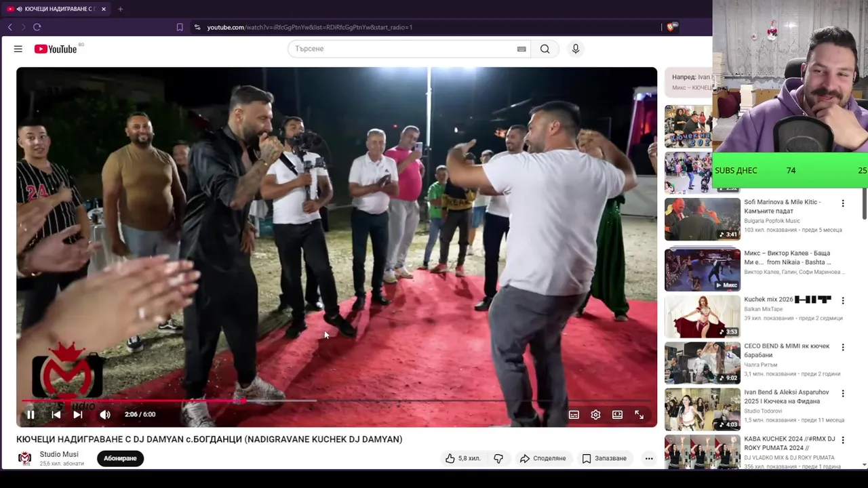Like the video with thumbs up
868x488 pixels.
pos(463,458)
